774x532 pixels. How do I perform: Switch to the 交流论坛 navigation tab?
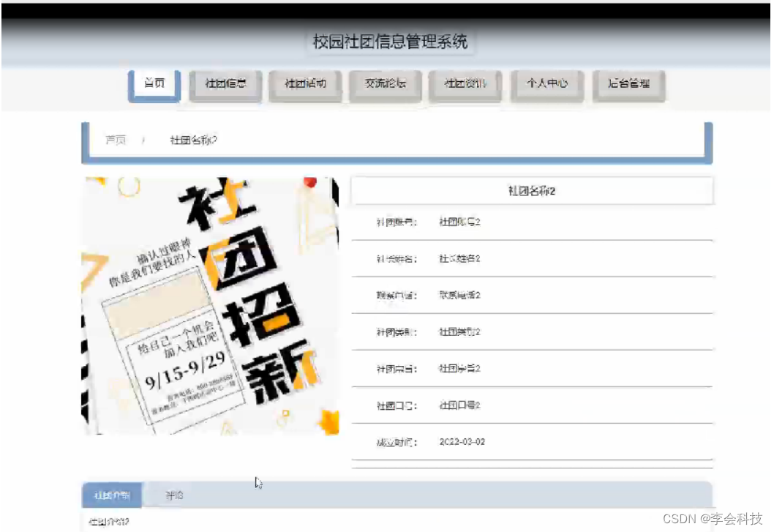tap(386, 86)
